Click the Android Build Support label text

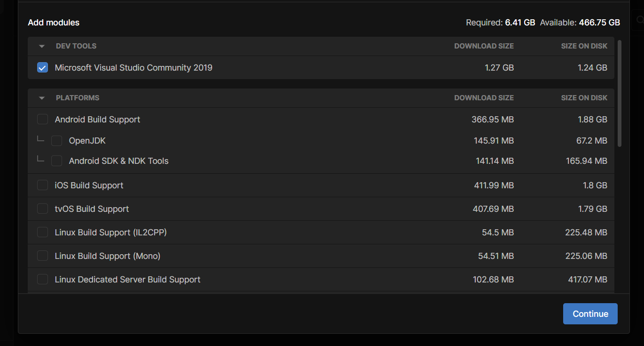click(x=98, y=120)
